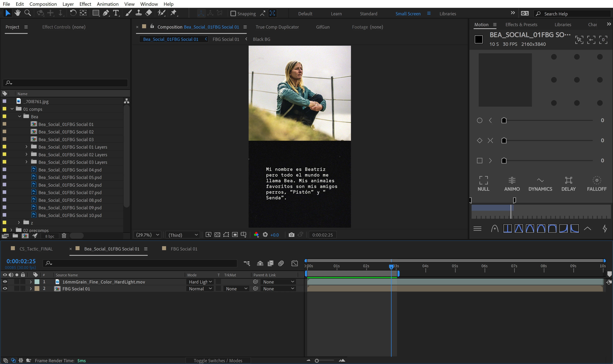
Task: Click Toggle Switches / Modes button
Action: pos(218,360)
